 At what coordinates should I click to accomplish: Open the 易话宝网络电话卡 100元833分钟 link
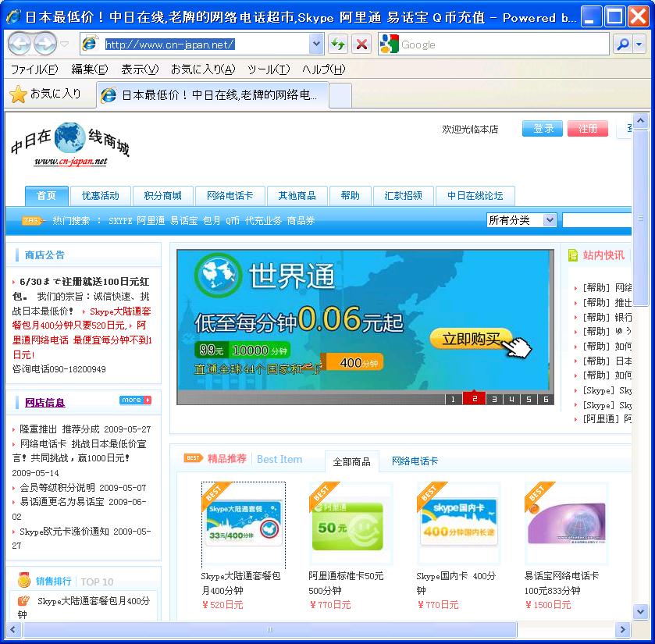click(x=561, y=583)
